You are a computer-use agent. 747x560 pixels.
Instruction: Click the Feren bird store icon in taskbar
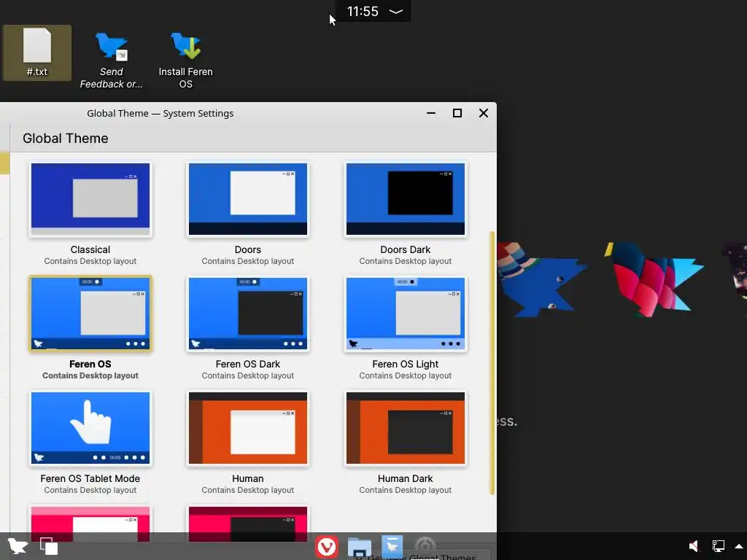point(392,545)
